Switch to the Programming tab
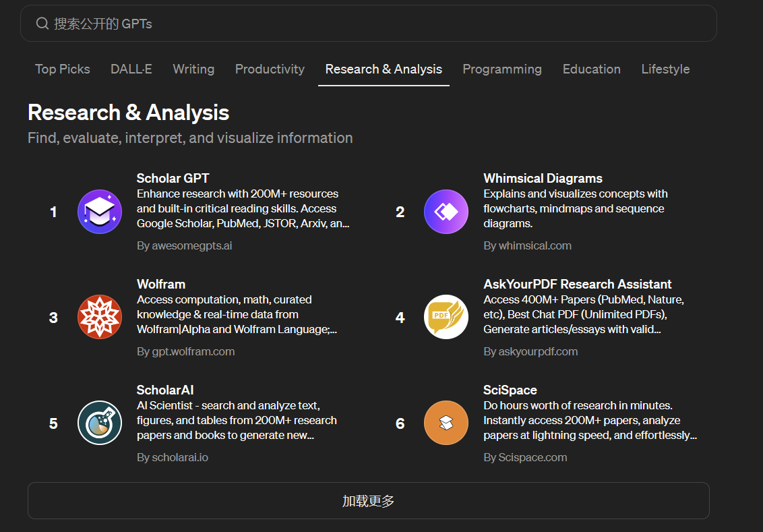763x532 pixels. (x=502, y=69)
